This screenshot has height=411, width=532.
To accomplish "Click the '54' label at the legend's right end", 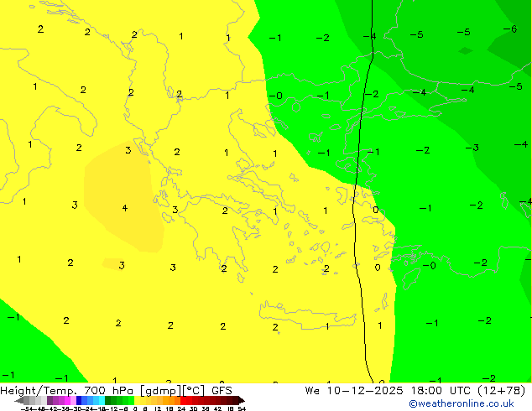I will pos(242,409).
